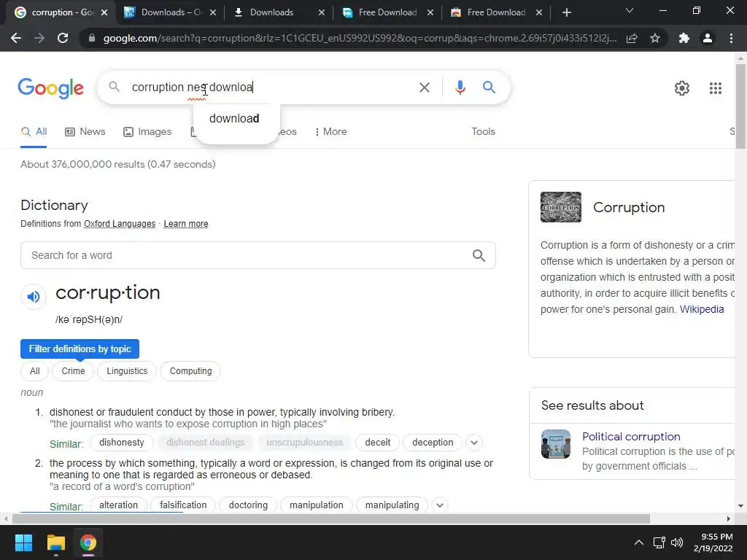
Task: Start voice search with microphone icon
Action: (460, 87)
